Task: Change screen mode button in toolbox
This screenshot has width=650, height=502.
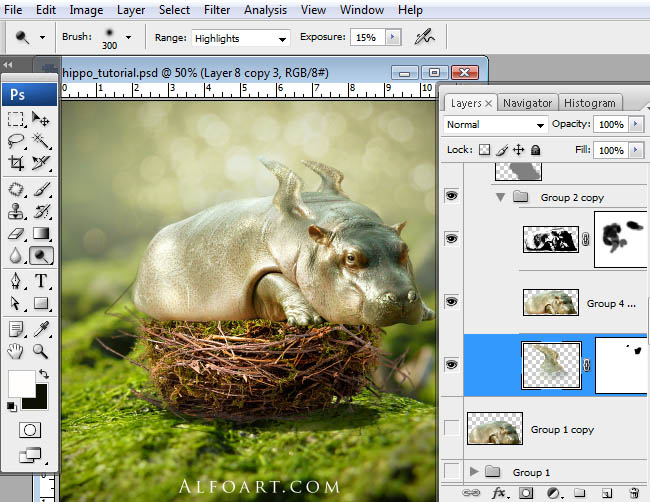Action: pos(30,455)
